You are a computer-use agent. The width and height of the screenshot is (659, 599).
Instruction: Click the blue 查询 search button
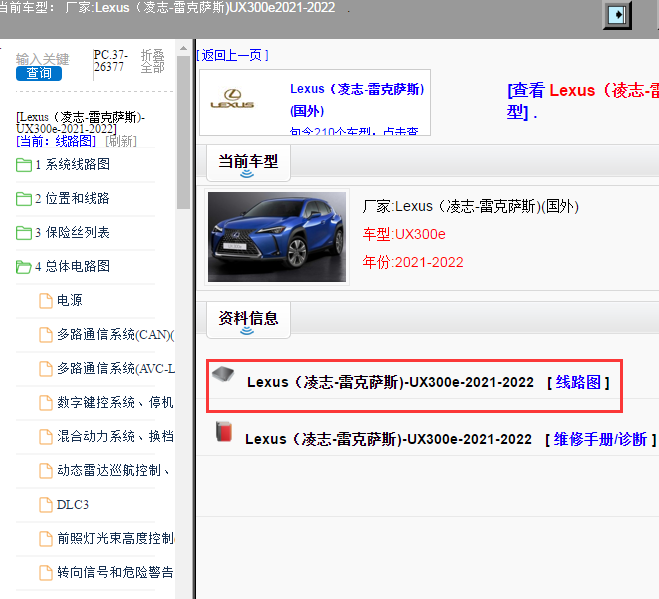coord(39,74)
